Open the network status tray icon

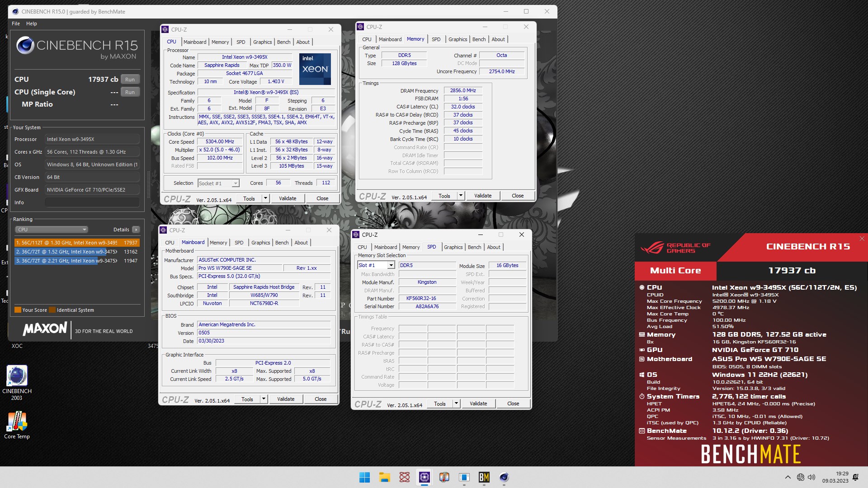pyautogui.click(x=801, y=477)
